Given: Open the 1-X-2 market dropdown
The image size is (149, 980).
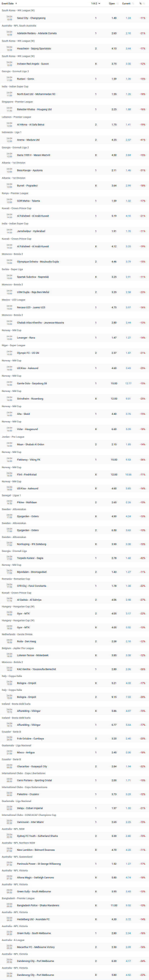Looking at the screenshot, I should coord(96,3).
